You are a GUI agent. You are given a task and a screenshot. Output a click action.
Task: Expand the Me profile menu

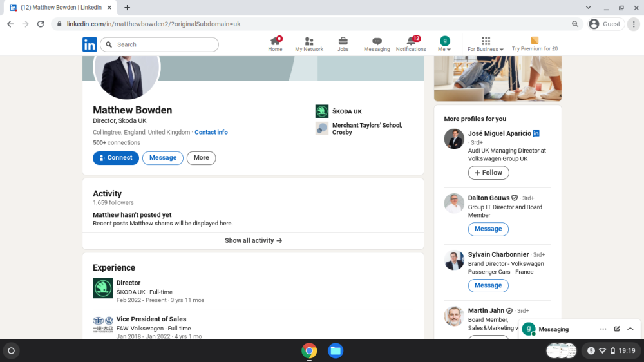coord(444,44)
